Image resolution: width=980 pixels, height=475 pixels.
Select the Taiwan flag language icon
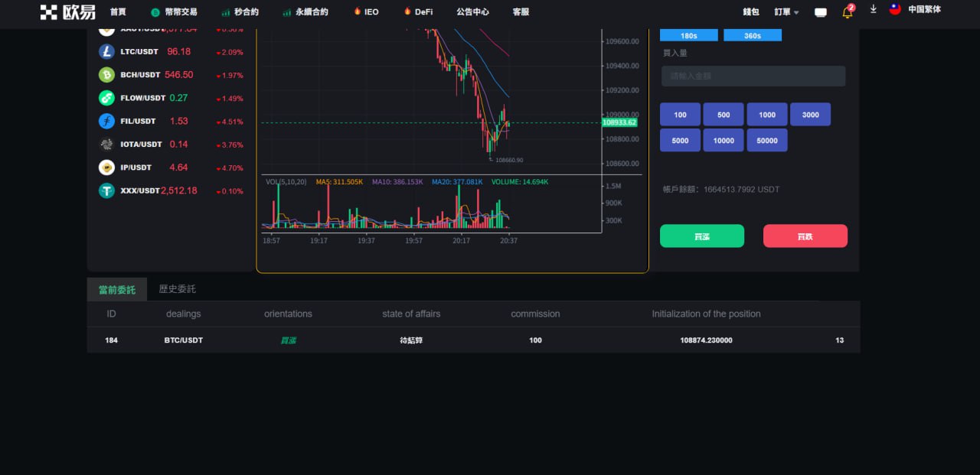coord(895,10)
